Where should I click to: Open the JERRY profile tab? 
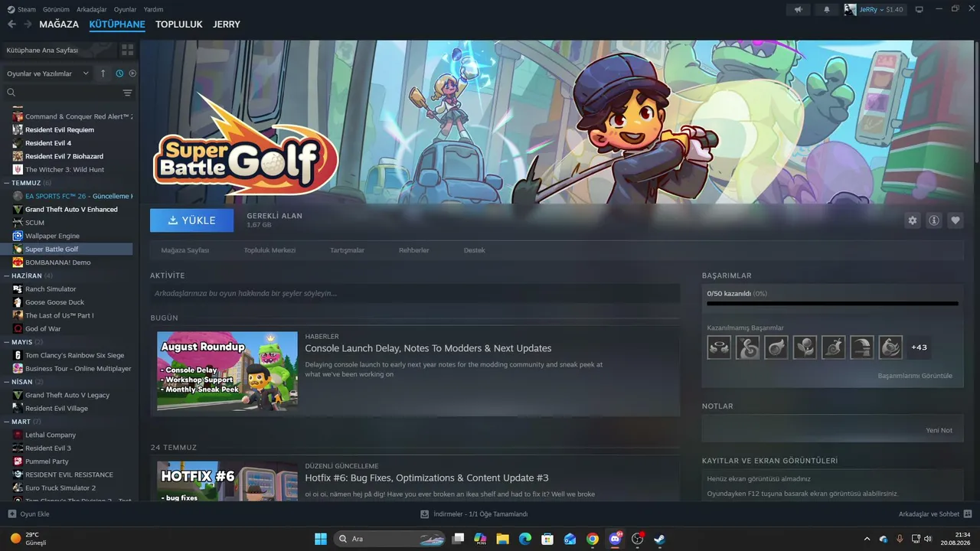[227, 24]
